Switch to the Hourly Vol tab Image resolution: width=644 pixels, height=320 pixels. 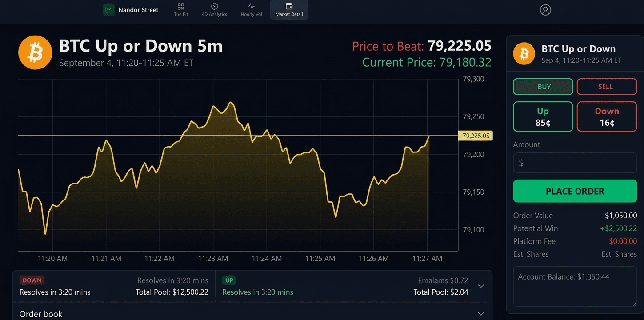tap(251, 10)
